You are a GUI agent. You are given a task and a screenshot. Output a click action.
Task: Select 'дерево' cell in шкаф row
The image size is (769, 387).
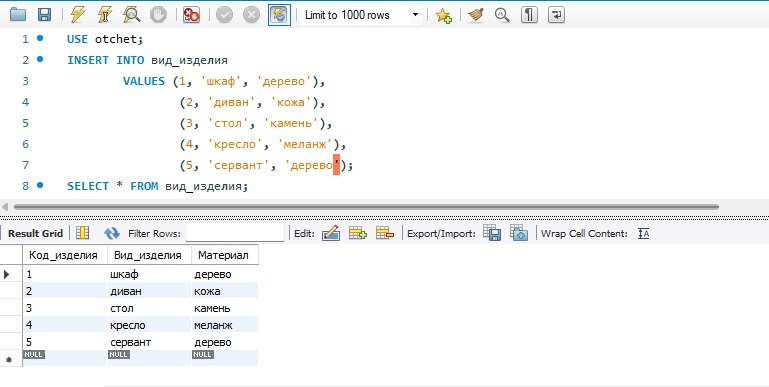(x=225, y=274)
